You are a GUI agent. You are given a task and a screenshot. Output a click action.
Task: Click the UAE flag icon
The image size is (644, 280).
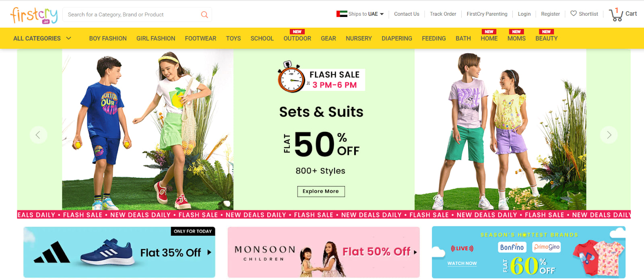coord(342,14)
